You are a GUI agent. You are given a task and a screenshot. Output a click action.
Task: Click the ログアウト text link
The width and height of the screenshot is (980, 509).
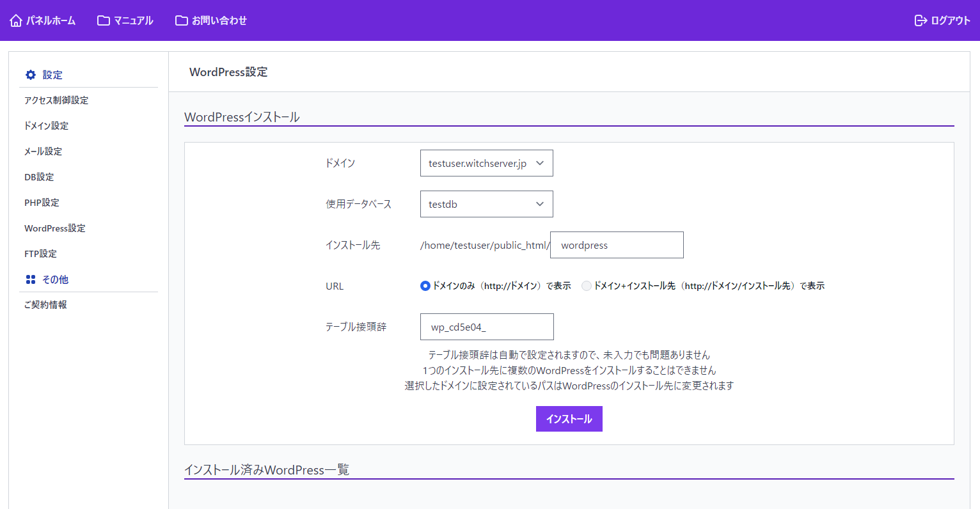[951, 20]
